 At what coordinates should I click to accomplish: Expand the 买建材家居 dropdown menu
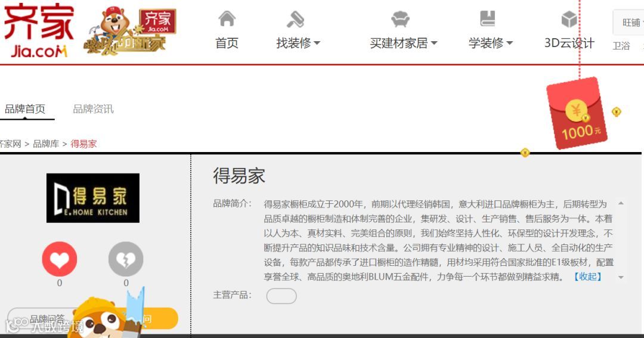click(x=403, y=43)
